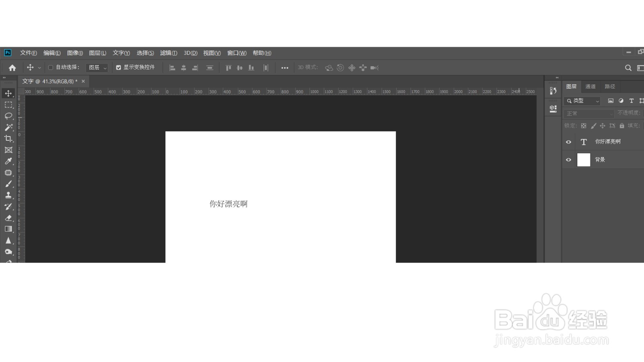Screen dimensions: 644x362
Task: Open the 图层(L) menu
Action: tap(97, 53)
